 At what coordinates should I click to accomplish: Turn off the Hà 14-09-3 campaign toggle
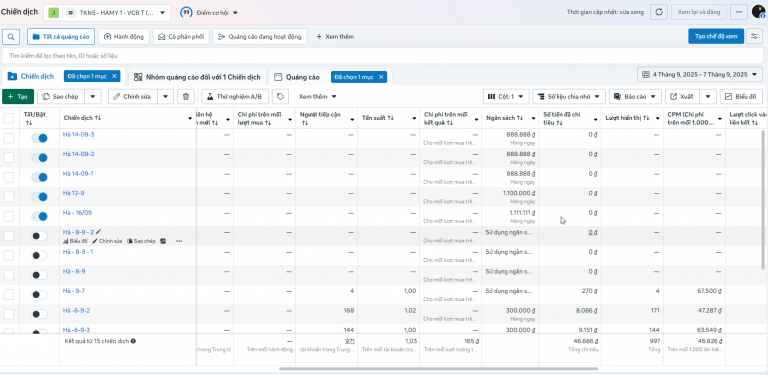(39, 138)
